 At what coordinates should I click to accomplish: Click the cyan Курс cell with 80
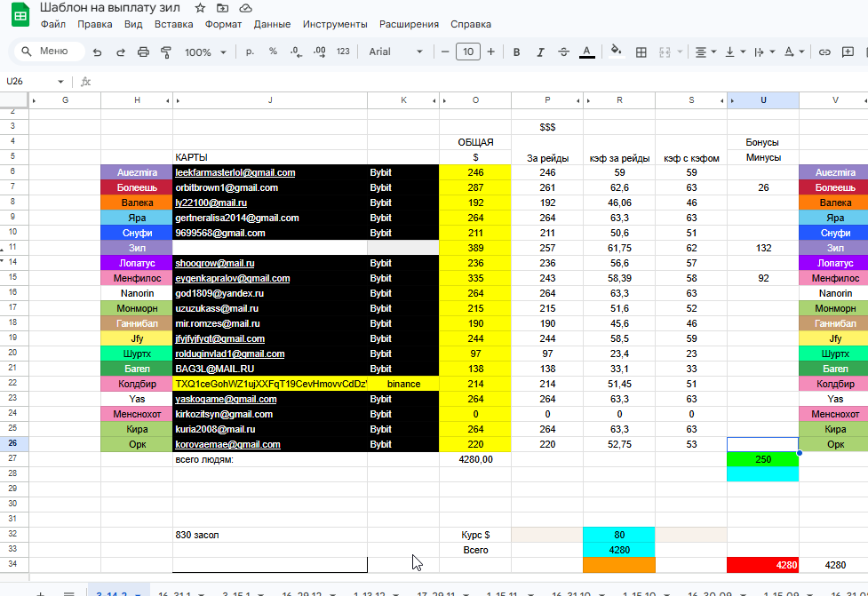tap(619, 535)
